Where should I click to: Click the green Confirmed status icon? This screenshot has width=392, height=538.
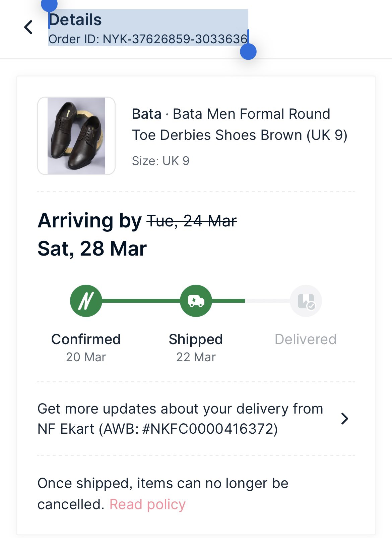[x=86, y=301]
